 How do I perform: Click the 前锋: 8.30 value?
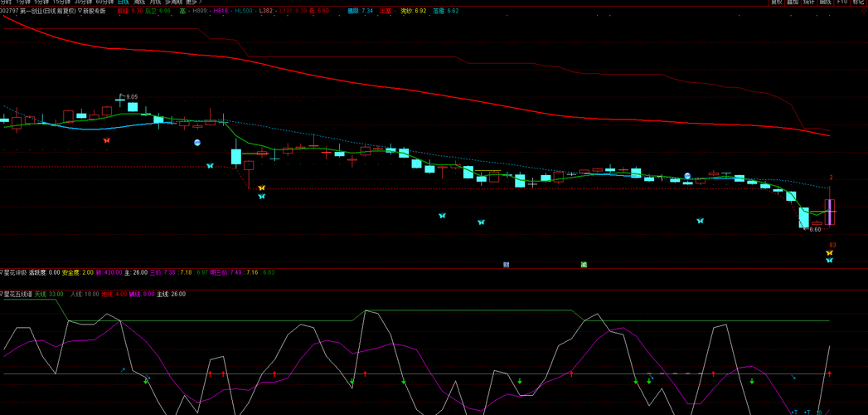click(131, 11)
